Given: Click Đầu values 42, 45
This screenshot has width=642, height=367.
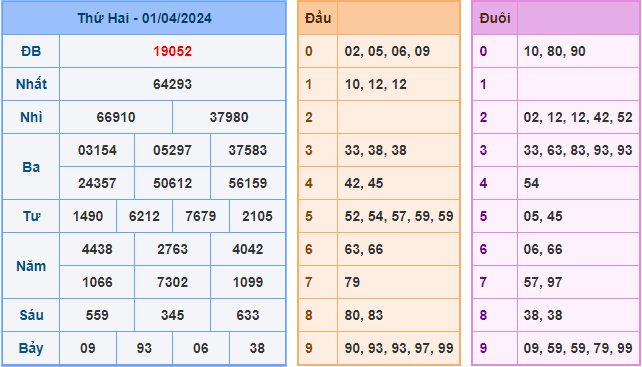Looking at the screenshot, I should click(364, 184).
